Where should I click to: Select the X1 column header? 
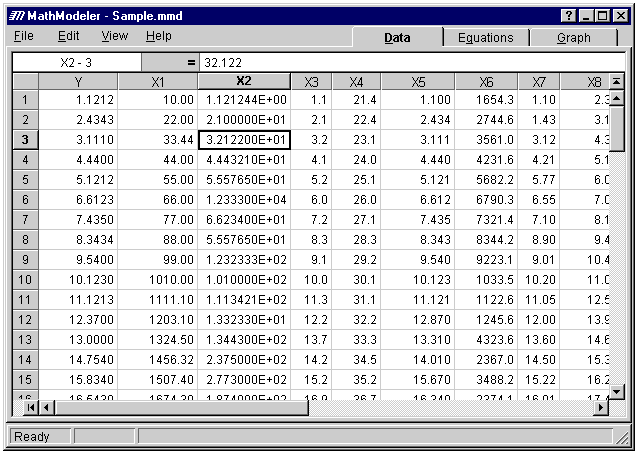point(158,82)
